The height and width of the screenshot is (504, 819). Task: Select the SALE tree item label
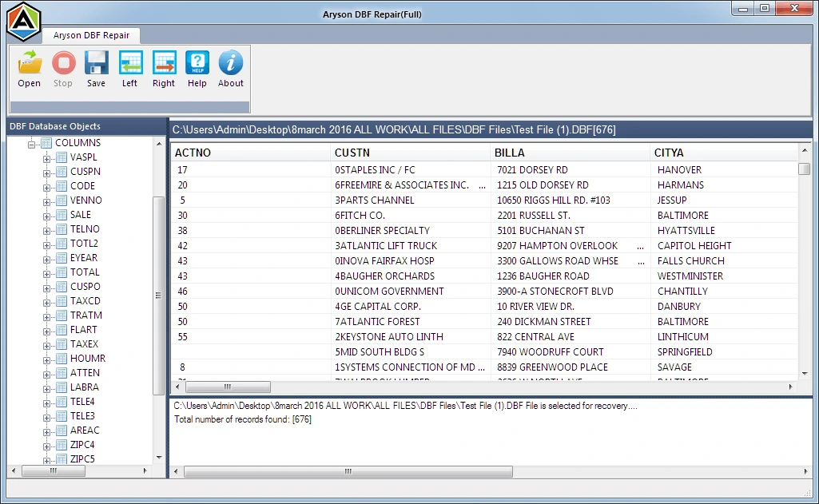[x=81, y=214]
